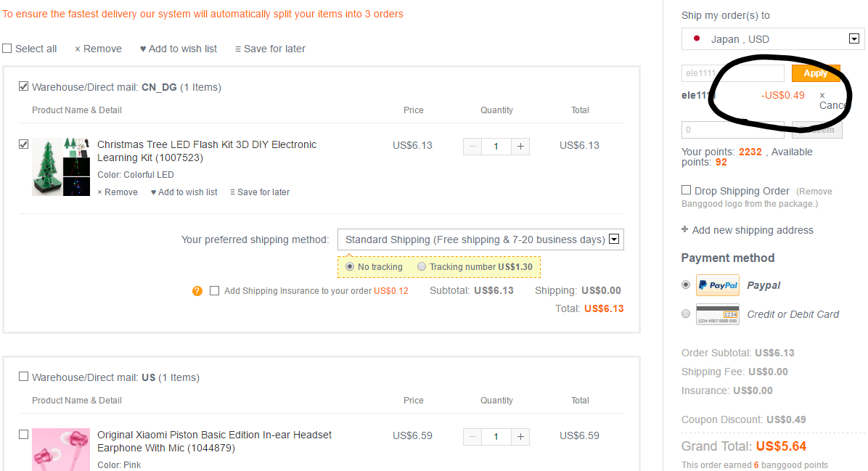Uncheck the CN_DG warehouse checkbox

[23, 86]
